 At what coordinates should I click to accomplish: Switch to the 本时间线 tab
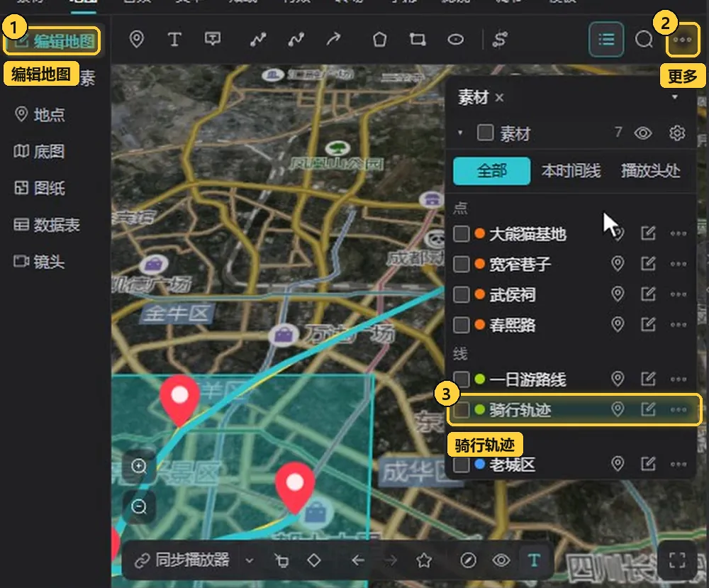[x=571, y=171]
